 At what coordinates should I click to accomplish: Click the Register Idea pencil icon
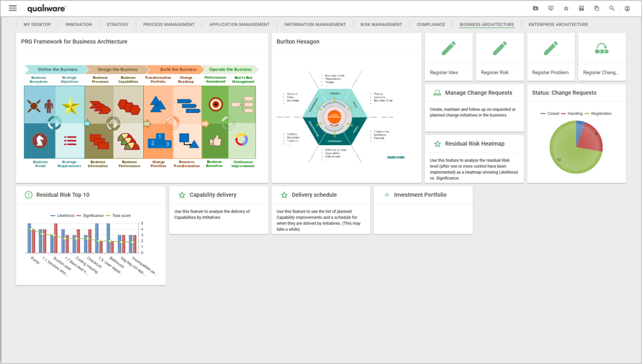coord(448,48)
